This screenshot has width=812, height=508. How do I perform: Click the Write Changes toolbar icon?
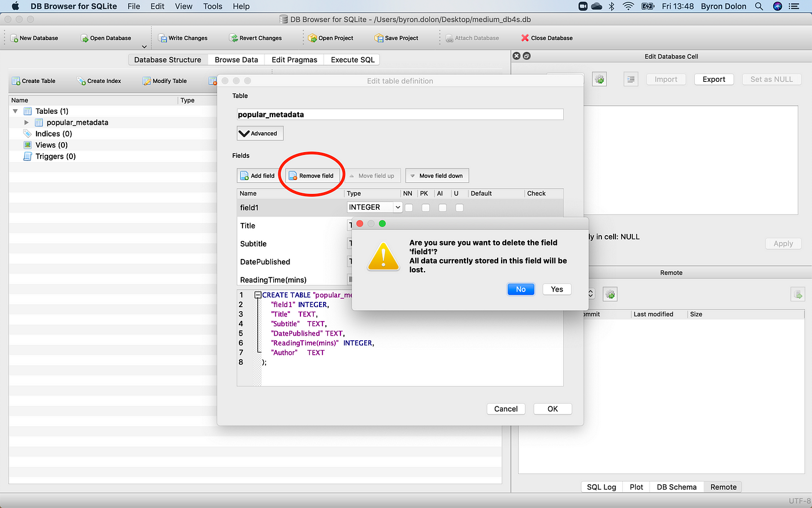[163, 38]
